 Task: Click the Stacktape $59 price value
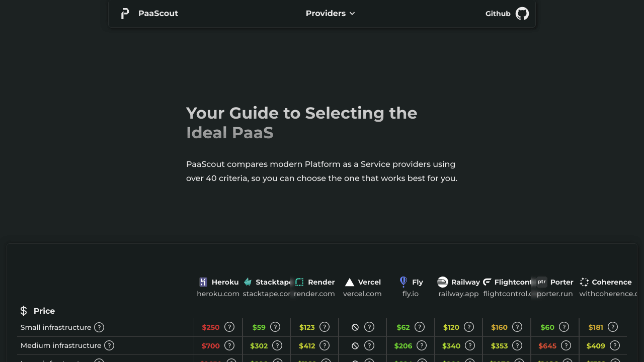[259, 327]
